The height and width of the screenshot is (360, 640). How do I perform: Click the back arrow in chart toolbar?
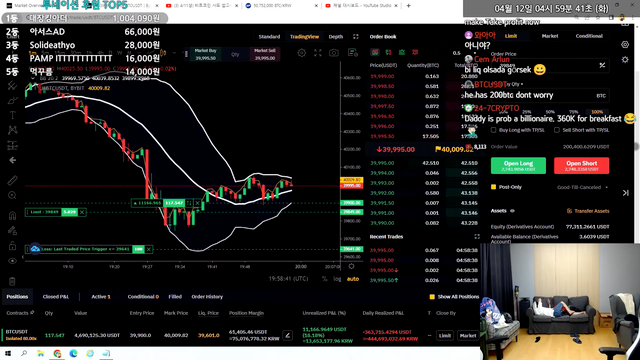click(x=12, y=160)
